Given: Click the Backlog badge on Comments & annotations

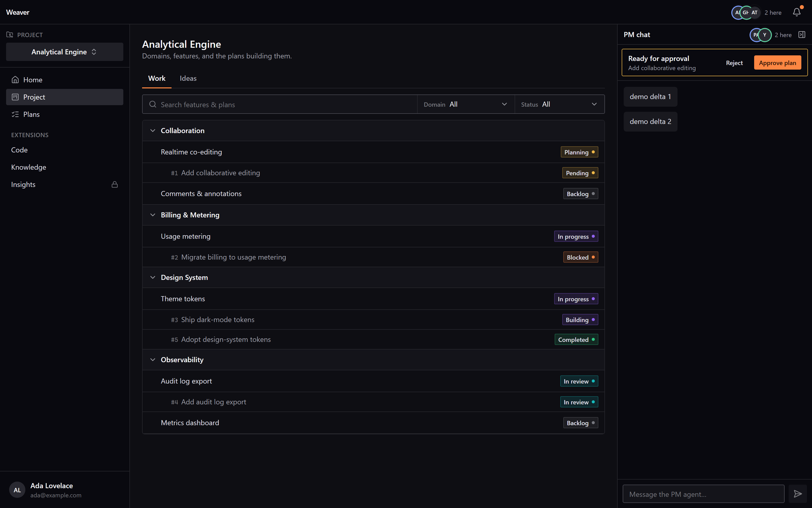Looking at the screenshot, I should pyautogui.click(x=581, y=194).
